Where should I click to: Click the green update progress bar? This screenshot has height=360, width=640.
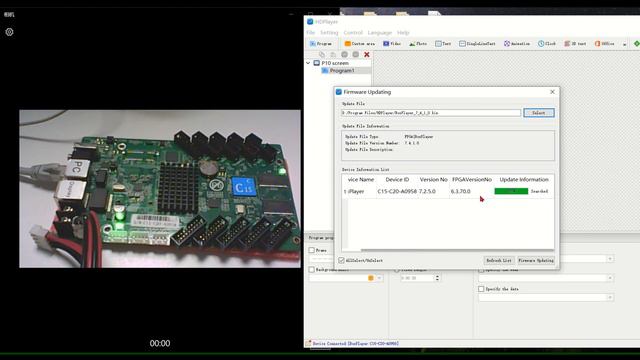511,191
